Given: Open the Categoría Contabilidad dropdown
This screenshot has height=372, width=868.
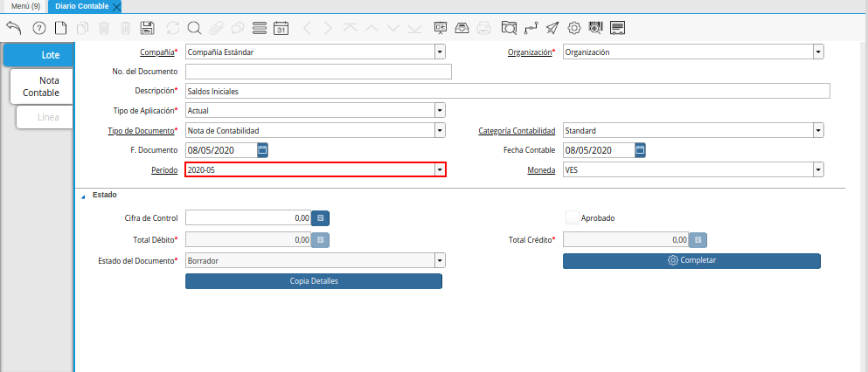Looking at the screenshot, I should [x=818, y=130].
